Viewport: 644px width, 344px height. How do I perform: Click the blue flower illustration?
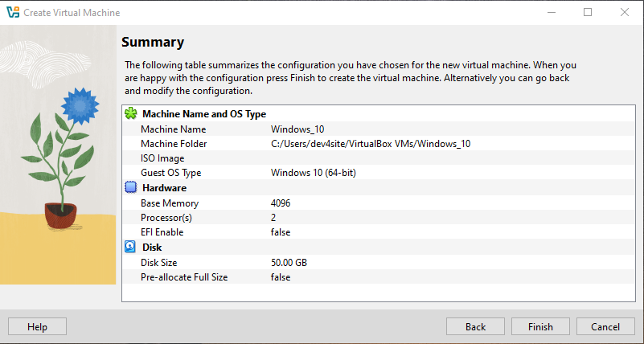[x=77, y=103]
